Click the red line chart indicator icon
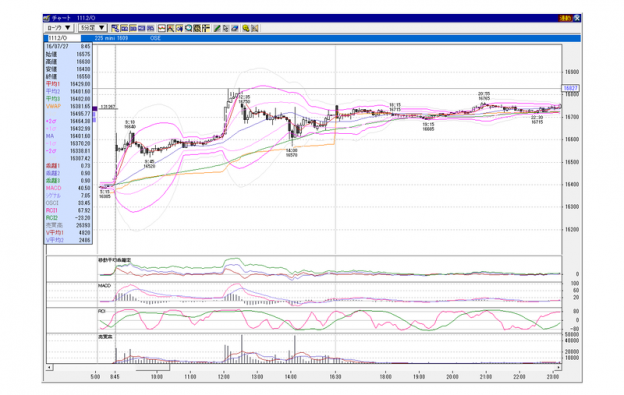The width and height of the screenshot is (624, 395). 162,28
